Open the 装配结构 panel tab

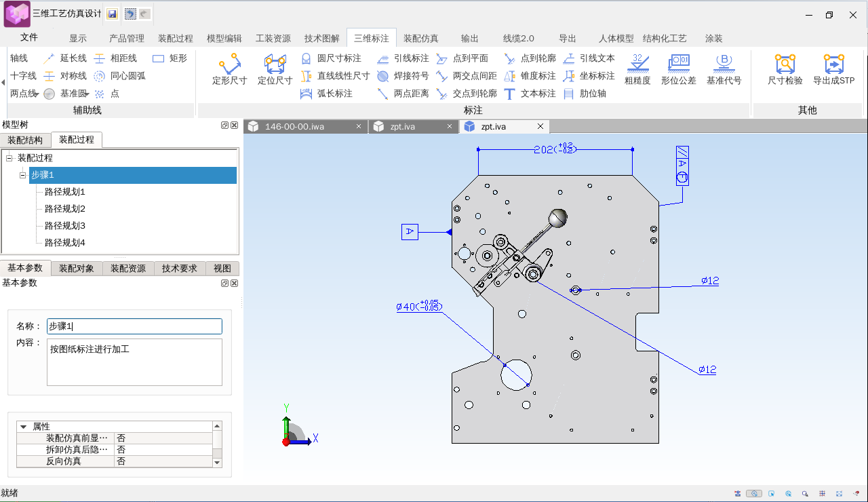point(25,140)
